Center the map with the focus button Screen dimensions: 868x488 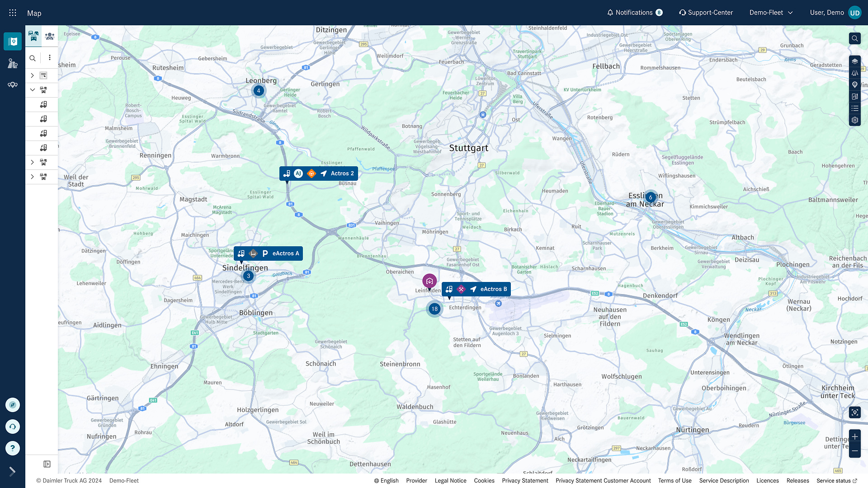(855, 412)
